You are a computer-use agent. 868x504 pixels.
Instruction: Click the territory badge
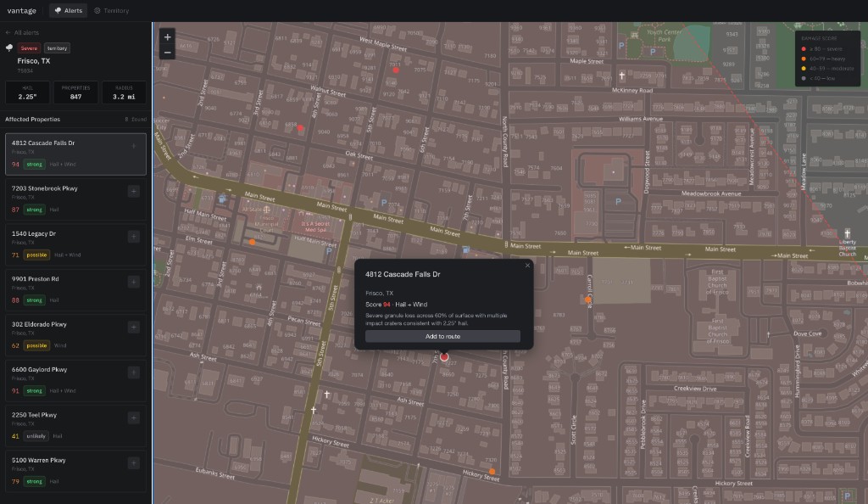[57, 48]
